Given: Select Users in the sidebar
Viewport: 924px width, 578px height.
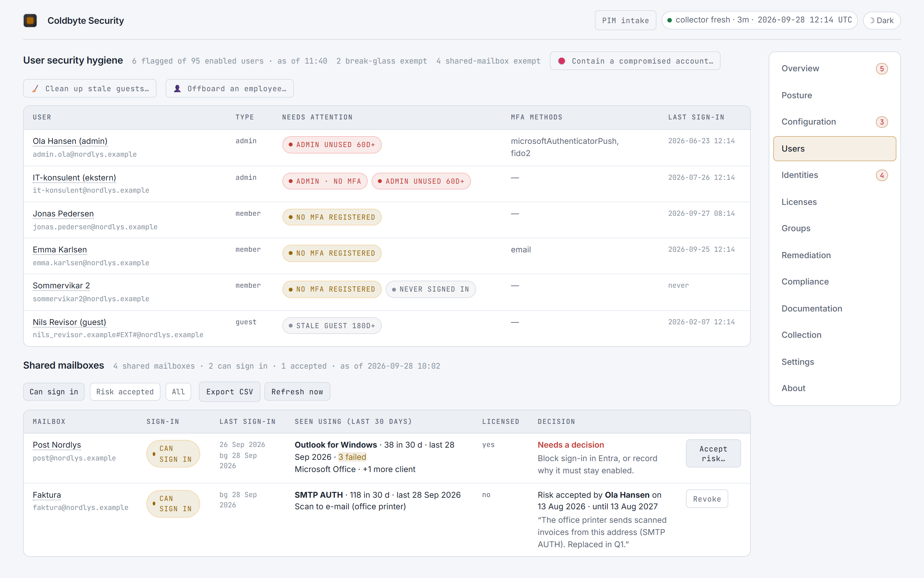Looking at the screenshot, I should pos(834,149).
